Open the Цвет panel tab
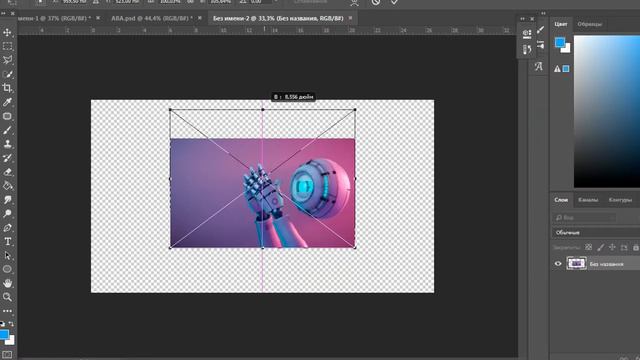Screen dimensions: 640x360 tap(561, 24)
